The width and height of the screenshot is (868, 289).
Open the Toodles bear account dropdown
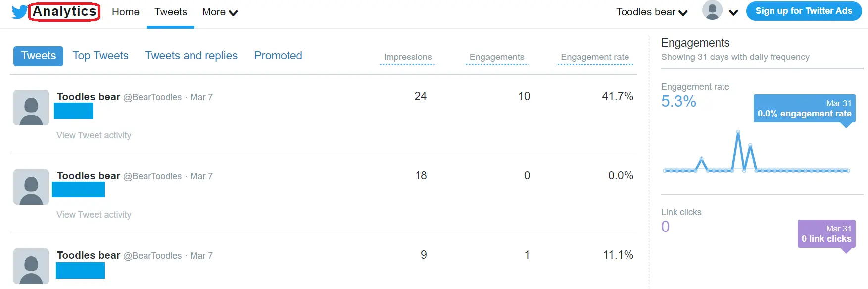click(651, 12)
